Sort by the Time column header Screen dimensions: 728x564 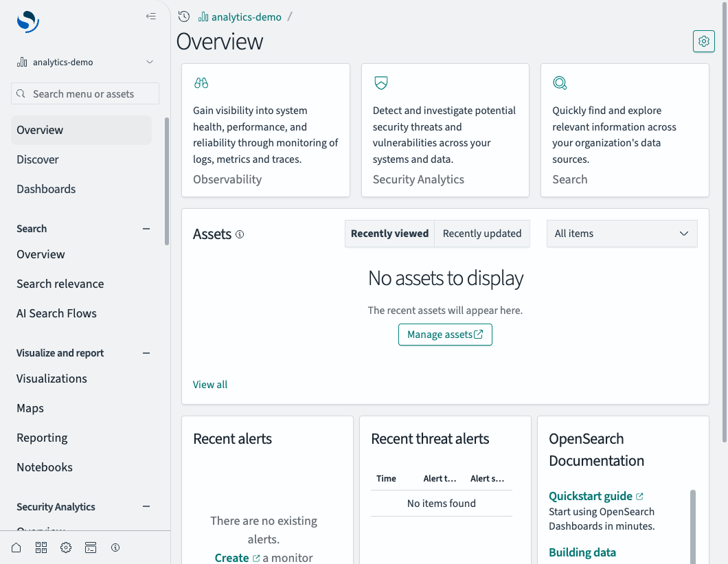[386, 479]
